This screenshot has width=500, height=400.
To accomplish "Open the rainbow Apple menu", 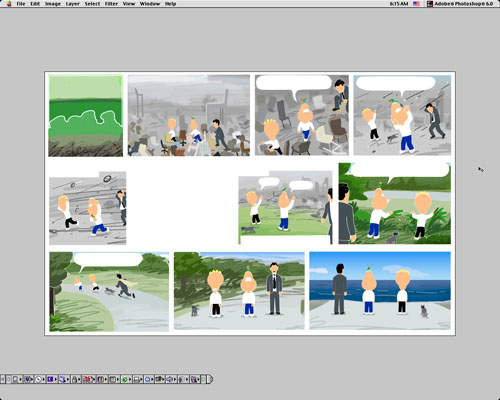I will point(9,4).
